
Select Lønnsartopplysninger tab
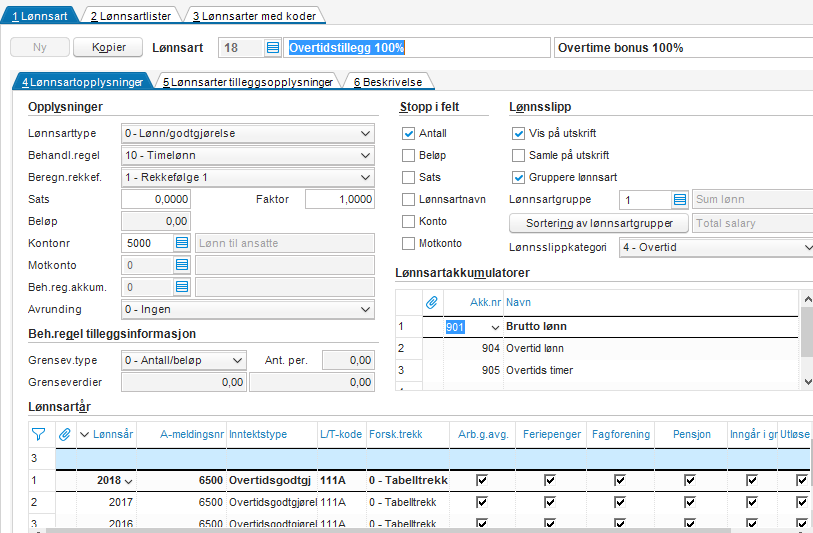[x=82, y=82]
